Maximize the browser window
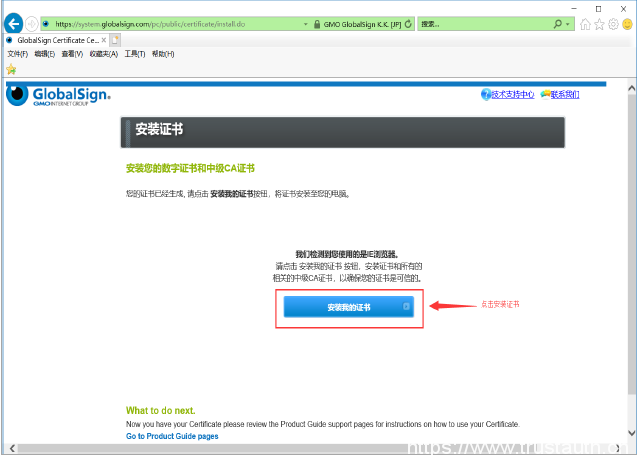This screenshot has width=637, height=462. coord(598,9)
